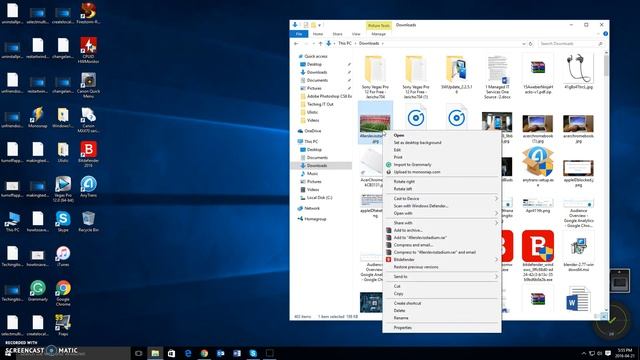Open Bitdefender 2016 desktop shortcut
This screenshot has width=640, height=360.
tap(88, 154)
